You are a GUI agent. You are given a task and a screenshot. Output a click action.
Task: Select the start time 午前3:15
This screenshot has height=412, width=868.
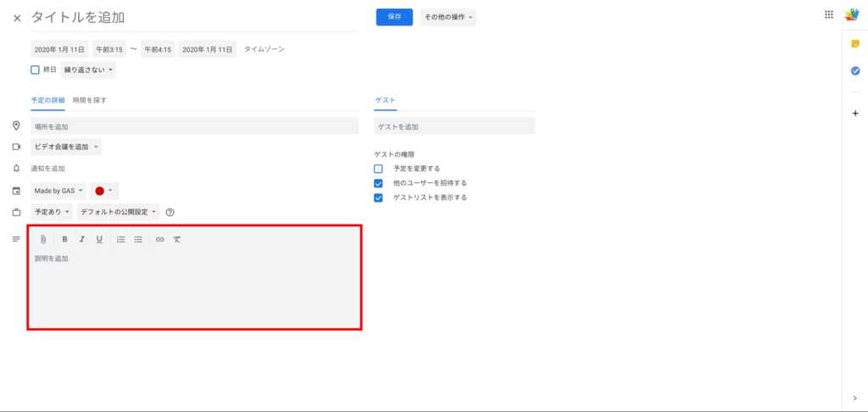tap(109, 49)
